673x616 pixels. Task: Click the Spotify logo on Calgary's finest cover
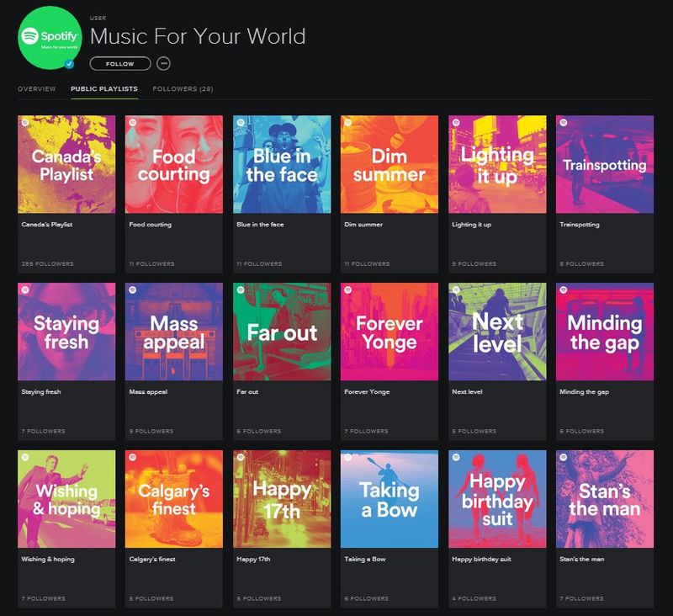coord(133,457)
